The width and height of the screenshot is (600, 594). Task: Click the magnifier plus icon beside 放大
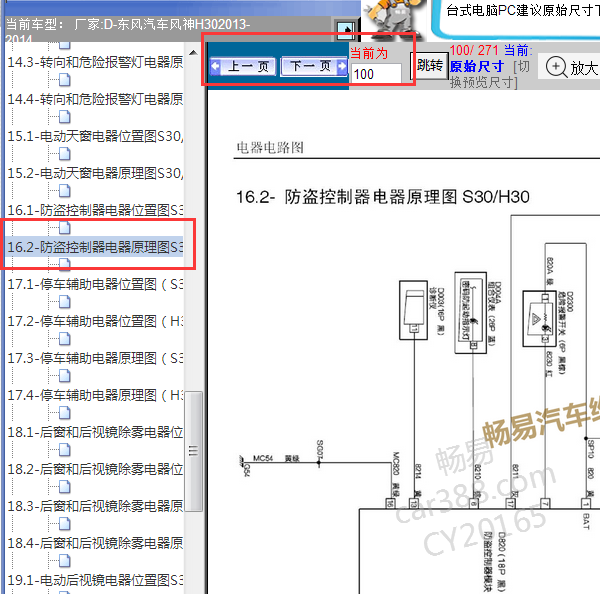click(556, 67)
